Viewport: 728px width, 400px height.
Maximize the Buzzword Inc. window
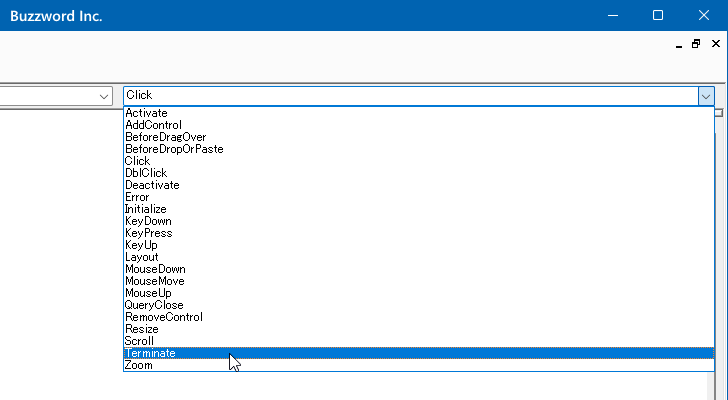tap(658, 15)
